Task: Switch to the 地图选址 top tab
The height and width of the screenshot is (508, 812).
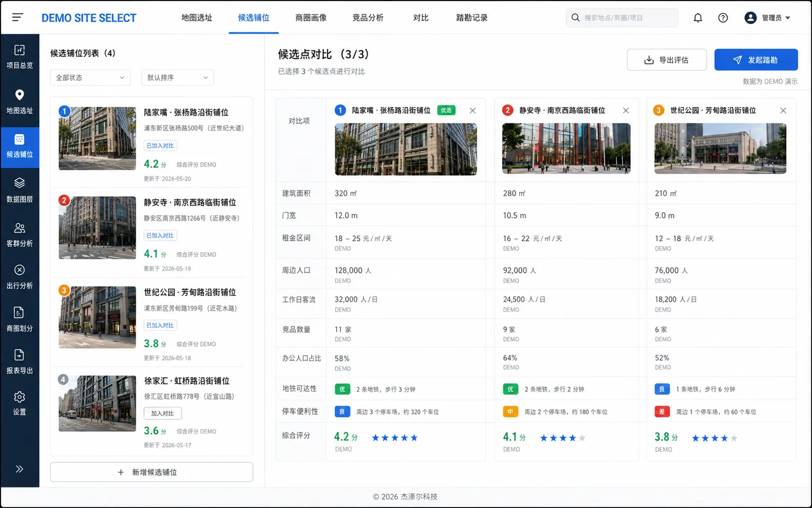Action: pos(197,18)
